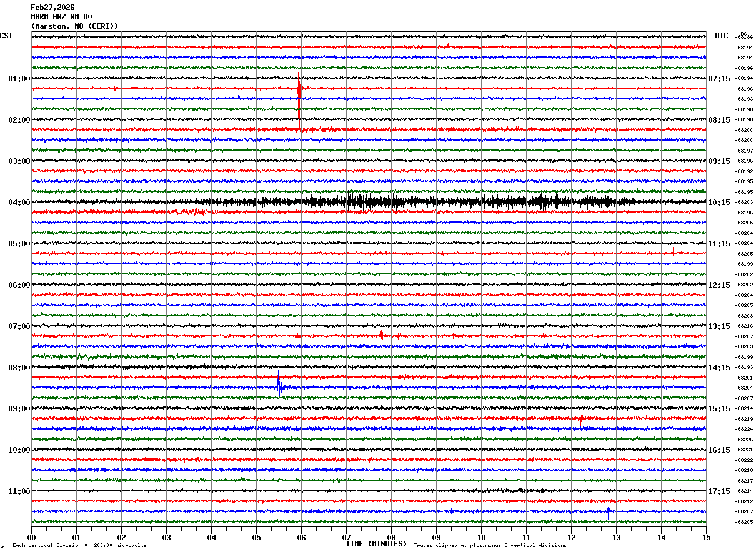Viewport: 756px width, 554px height.
Task: Click the 07:15 UTC time label
Action: 719,78
